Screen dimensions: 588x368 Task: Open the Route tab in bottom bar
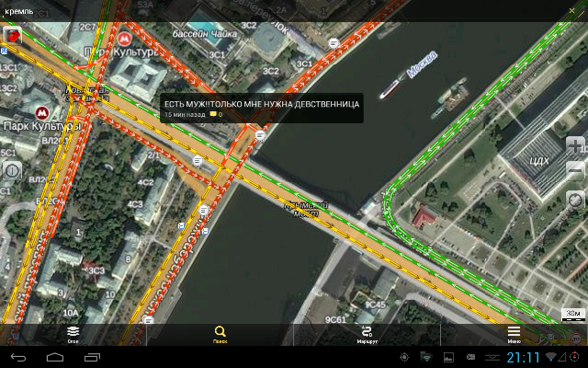[x=367, y=334]
